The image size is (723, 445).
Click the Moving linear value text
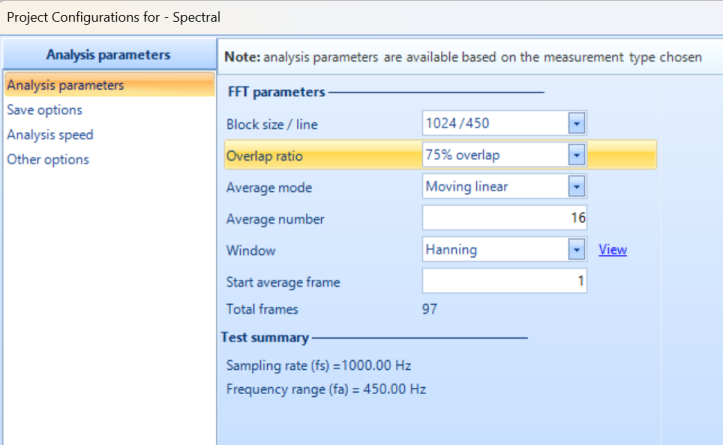point(466,187)
